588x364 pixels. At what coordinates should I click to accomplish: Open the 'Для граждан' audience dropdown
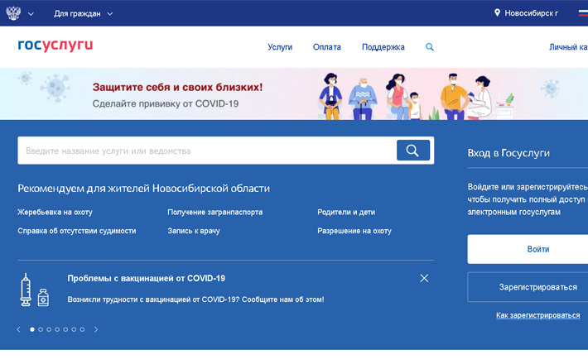coord(84,14)
